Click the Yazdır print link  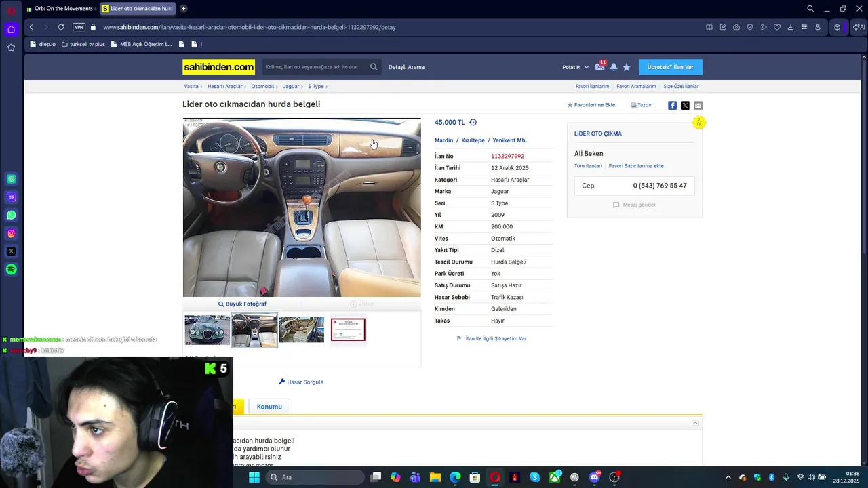tap(642, 105)
